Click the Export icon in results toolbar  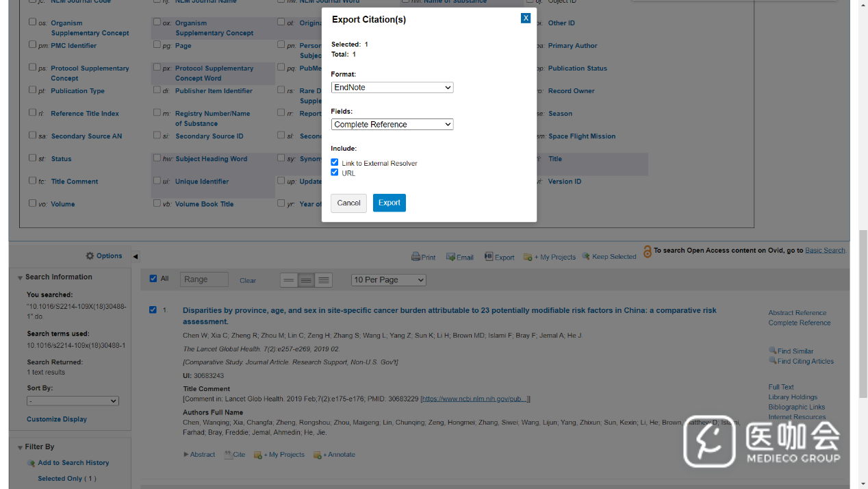(x=489, y=257)
